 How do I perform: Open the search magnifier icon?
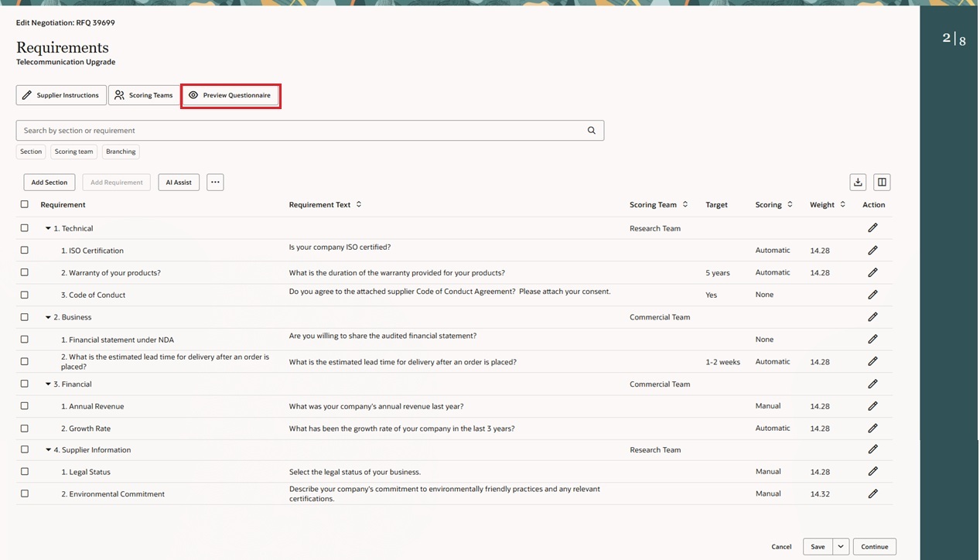coord(591,130)
